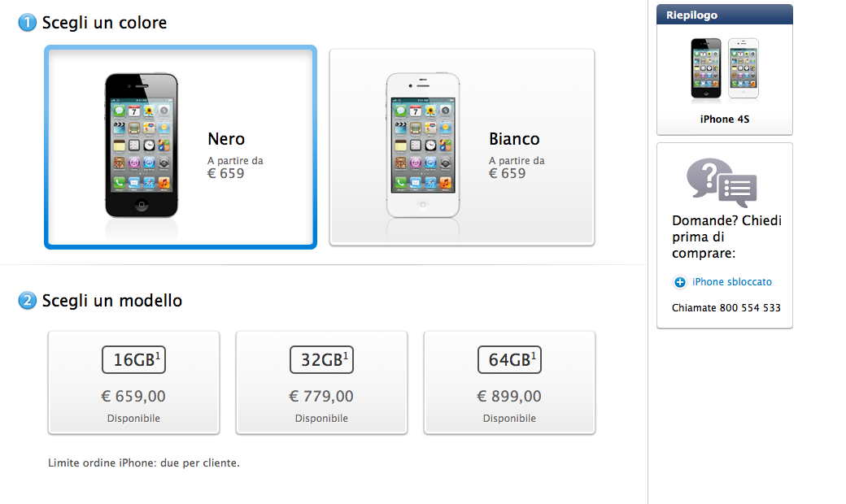Click the iPhone 4S summary label
Screen dimensions: 846x504
tap(724, 119)
